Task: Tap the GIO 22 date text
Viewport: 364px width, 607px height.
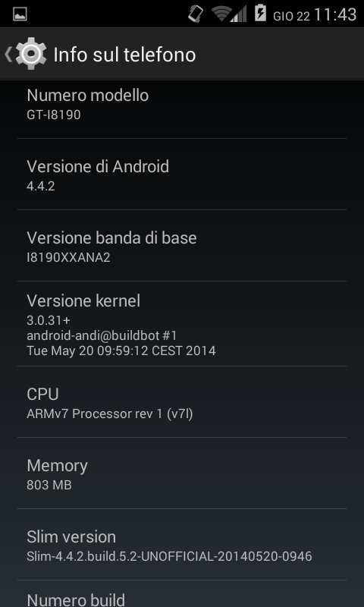Action: [x=291, y=16]
